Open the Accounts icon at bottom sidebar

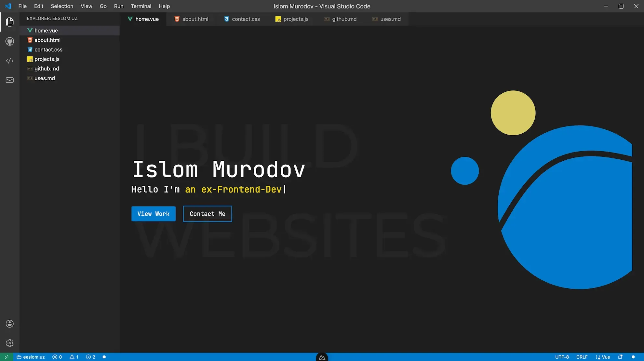point(10,324)
